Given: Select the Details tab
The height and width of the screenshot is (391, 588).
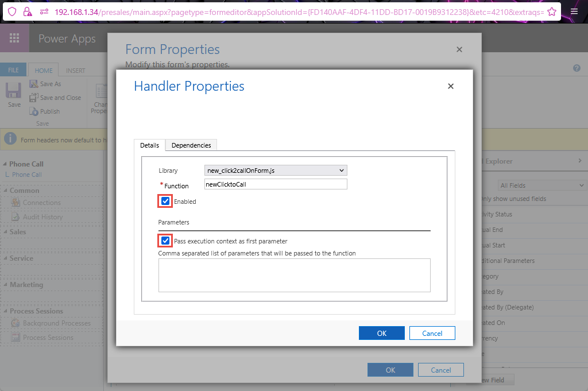Looking at the screenshot, I should tap(149, 145).
